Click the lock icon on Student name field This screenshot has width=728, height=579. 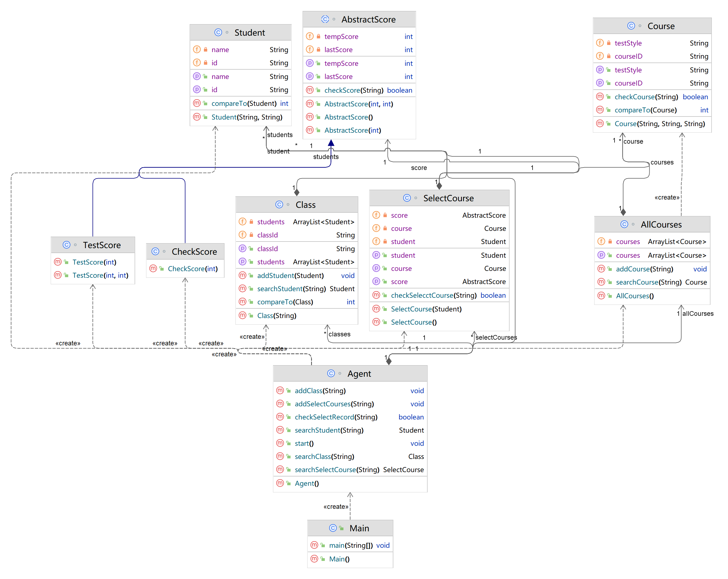click(205, 50)
